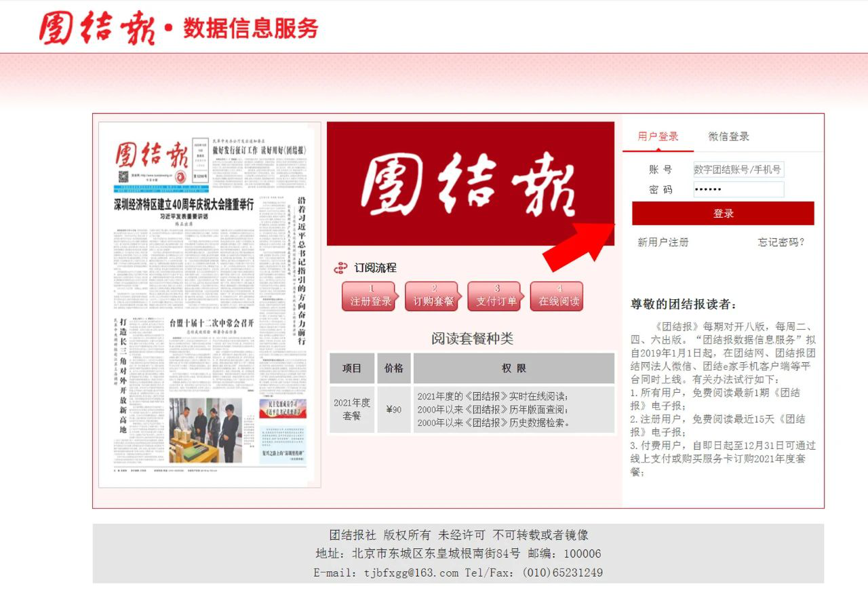This screenshot has height=599, width=868.
Task: Click the 历史数据检索 permission line
Action: [494, 422]
